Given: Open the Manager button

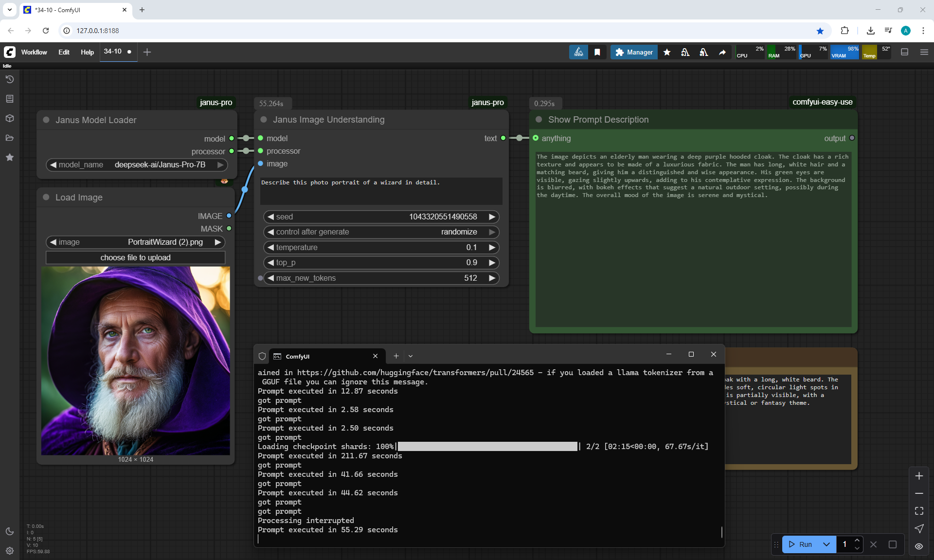Looking at the screenshot, I should (x=634, y=52).
